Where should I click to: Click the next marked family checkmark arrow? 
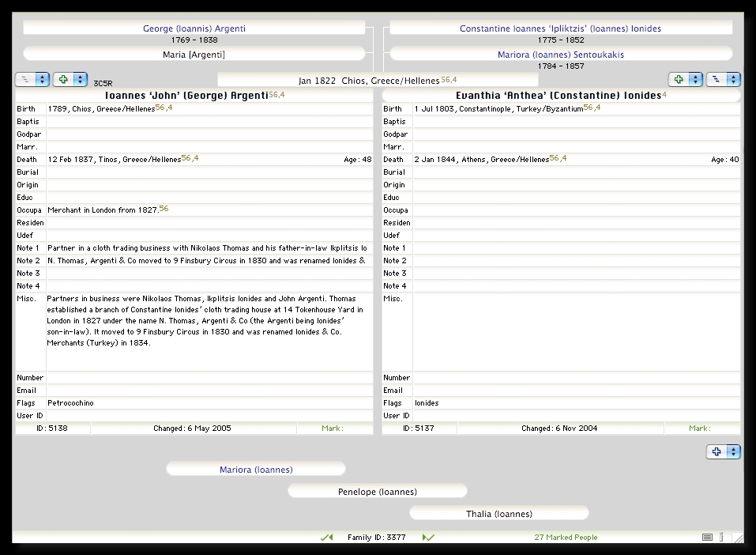coord(428,538)
